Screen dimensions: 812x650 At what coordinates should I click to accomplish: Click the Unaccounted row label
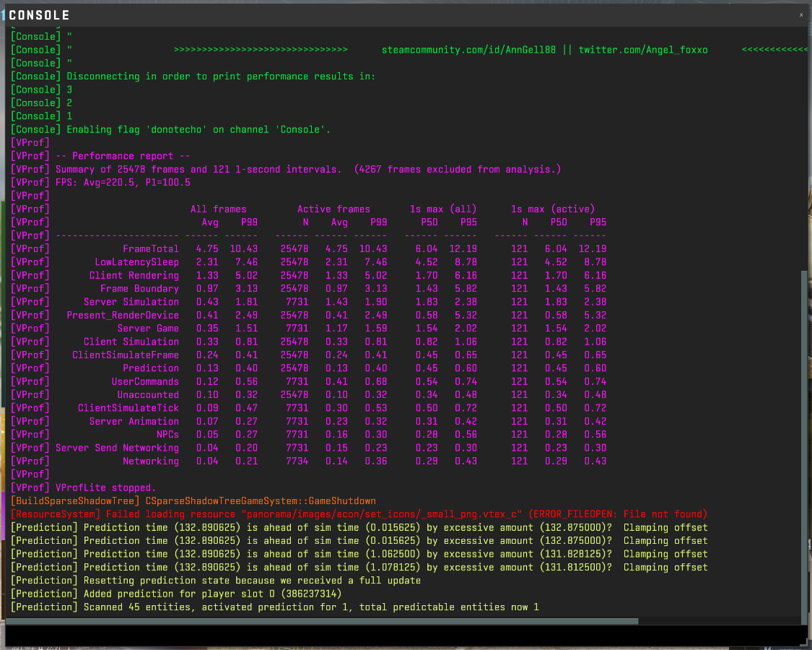pyautogui.click(x=148, y=395)
